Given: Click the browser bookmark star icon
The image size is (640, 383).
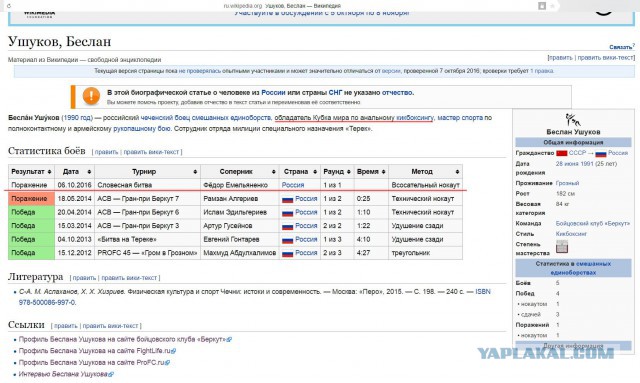Looking at the screenshot, I should (553, 6).
